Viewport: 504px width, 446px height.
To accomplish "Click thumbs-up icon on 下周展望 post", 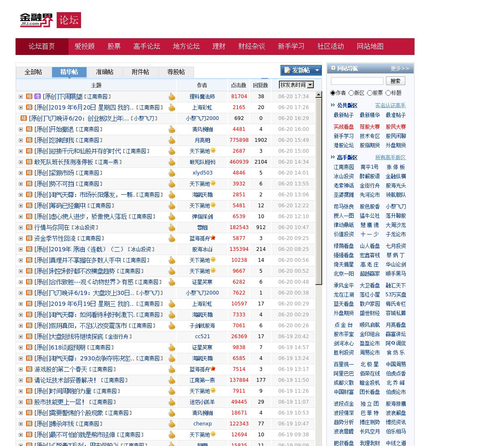I will point(172,97).
